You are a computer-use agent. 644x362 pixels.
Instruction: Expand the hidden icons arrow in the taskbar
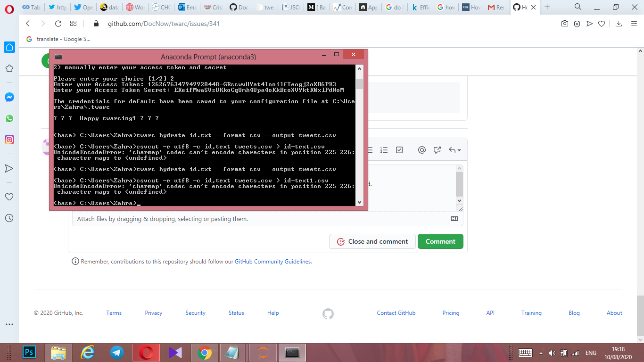tap(540, 353)
